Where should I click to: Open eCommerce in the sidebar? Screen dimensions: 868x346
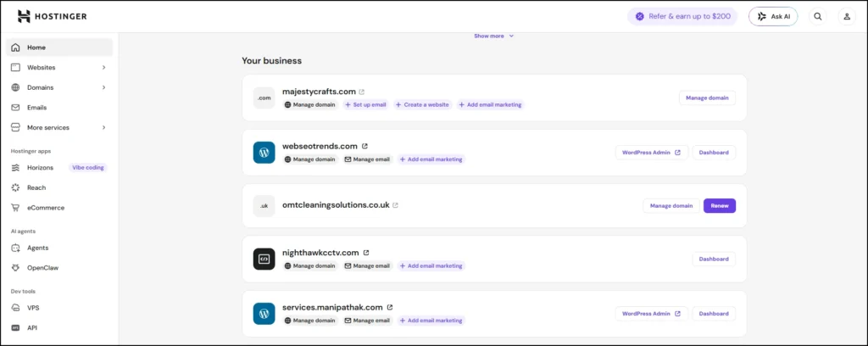[59, 208]
